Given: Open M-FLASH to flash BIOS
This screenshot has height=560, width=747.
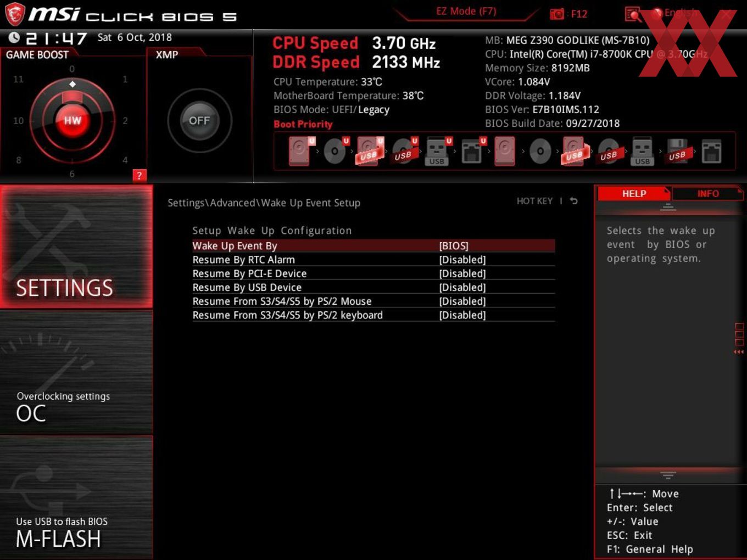Looking at the screenshot, I should [76, 497].
